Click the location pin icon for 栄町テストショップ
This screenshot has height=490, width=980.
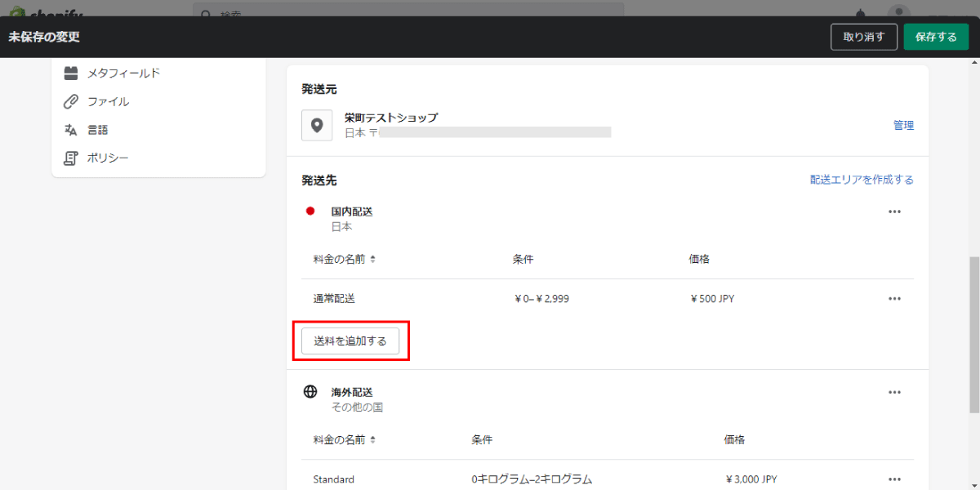click(317, 126)
